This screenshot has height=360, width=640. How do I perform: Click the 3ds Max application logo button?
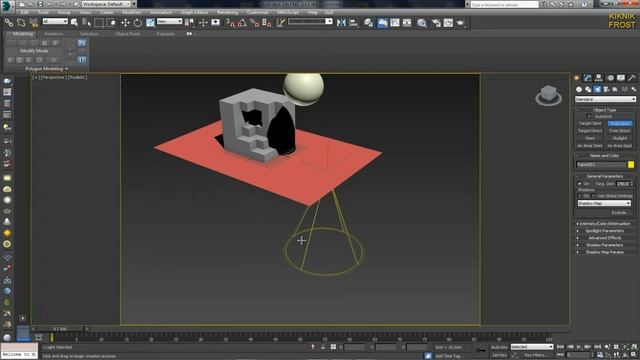[7, 6]
